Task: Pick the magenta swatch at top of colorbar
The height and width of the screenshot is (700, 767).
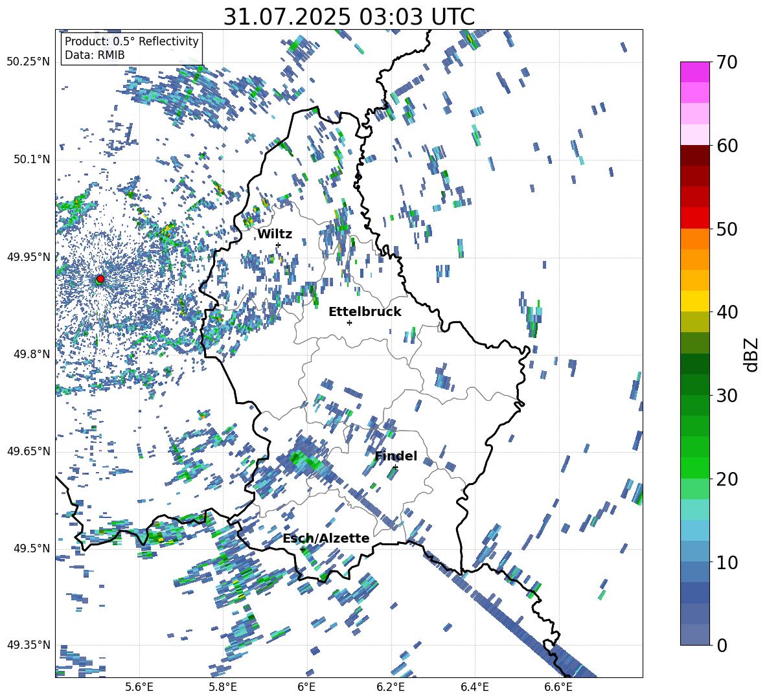Action: coord(694,72)
